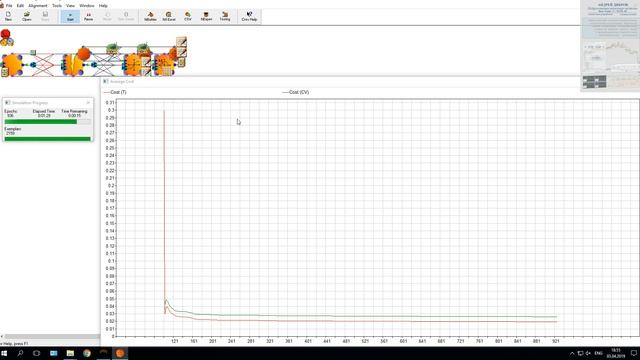This screenshot has height=360, width=640.
Task: Select the orange backprop ball above hidden axon
Action: coord(84,53)
